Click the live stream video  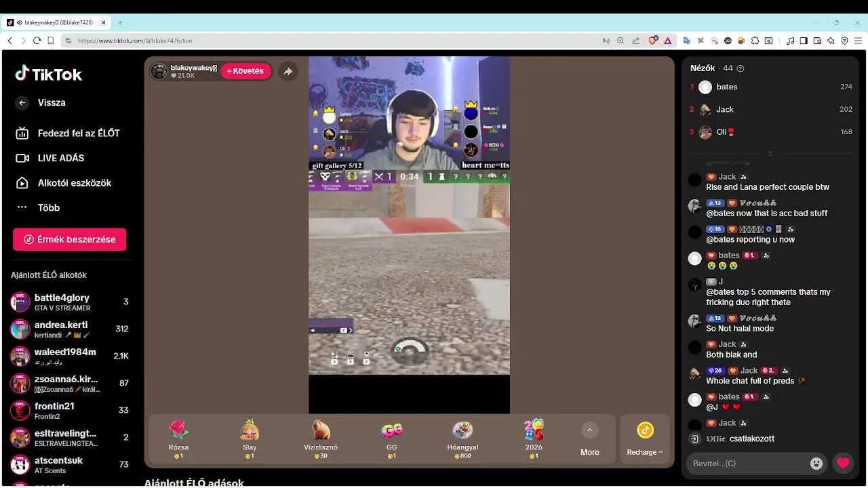click(409, 235)
